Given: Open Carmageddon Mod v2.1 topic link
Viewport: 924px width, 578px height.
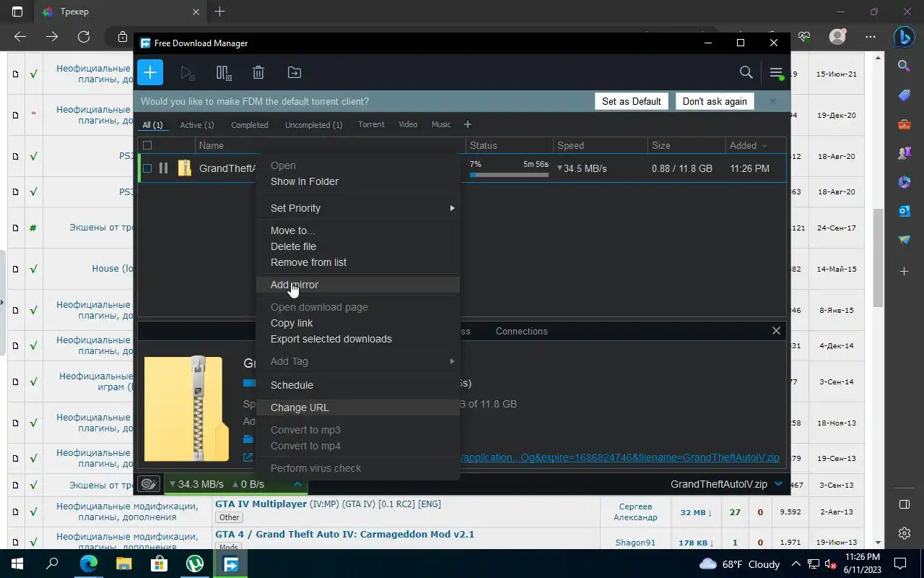Looking at the screenshot, I should pos(344,534).
